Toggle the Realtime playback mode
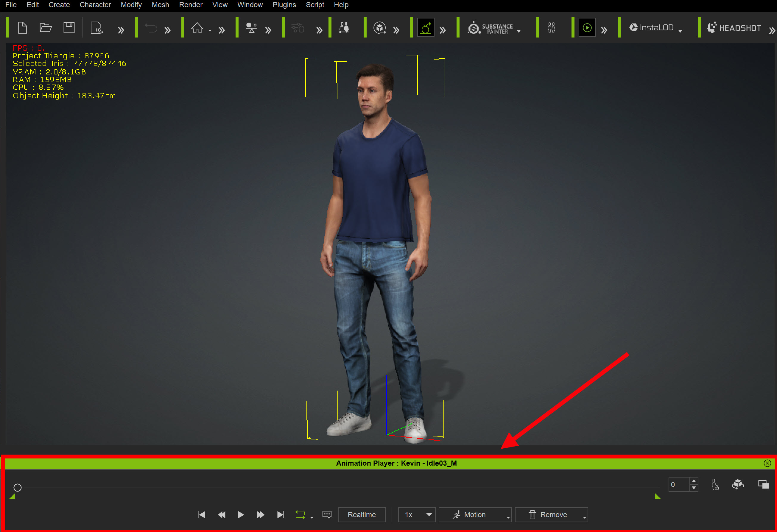Viewport: 777px width, 532px height. [x=362, y=515]
